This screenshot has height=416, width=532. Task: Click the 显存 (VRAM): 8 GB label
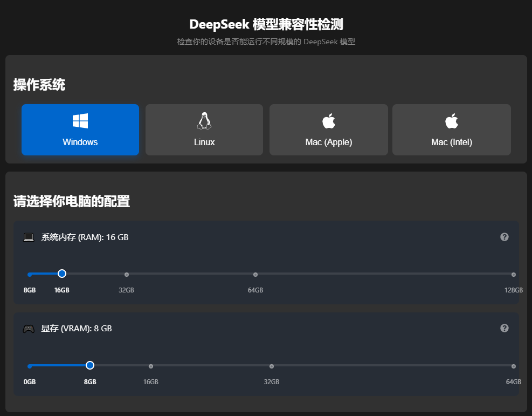pos(77,329)
